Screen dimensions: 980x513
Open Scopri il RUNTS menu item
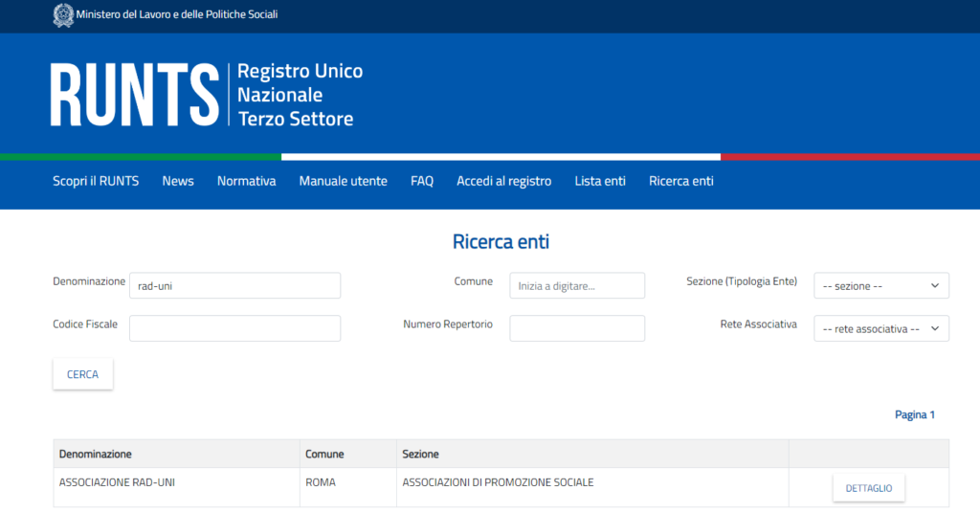(96, 181)
